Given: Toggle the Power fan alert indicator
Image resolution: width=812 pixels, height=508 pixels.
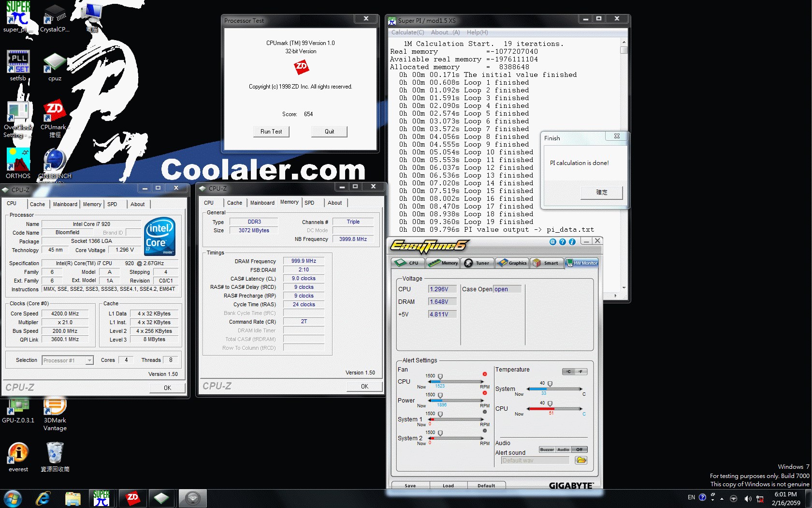Looking at the screenshot, I should 484,393.
